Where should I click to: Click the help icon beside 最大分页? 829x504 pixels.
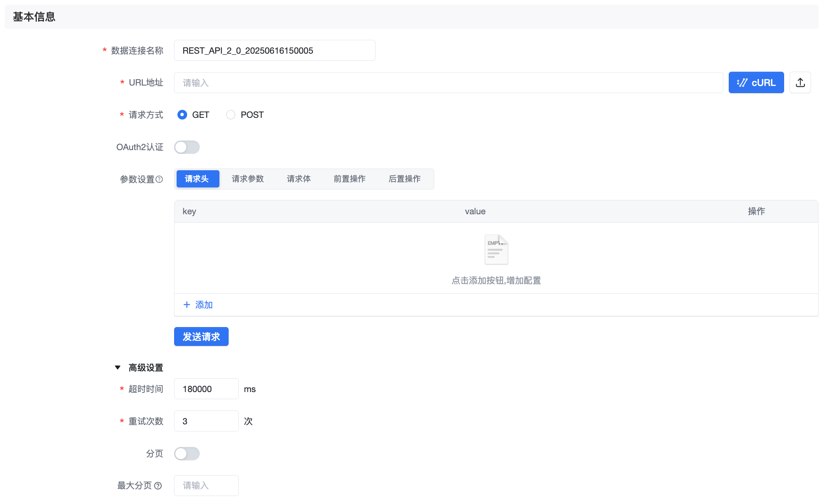158,486
